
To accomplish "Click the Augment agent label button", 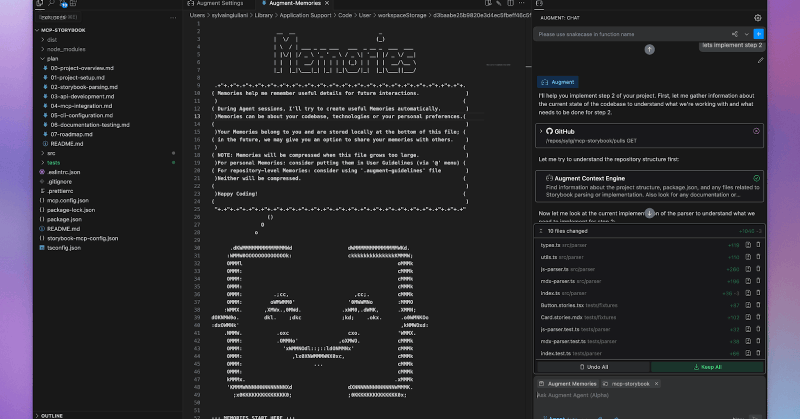I will 558,82.
